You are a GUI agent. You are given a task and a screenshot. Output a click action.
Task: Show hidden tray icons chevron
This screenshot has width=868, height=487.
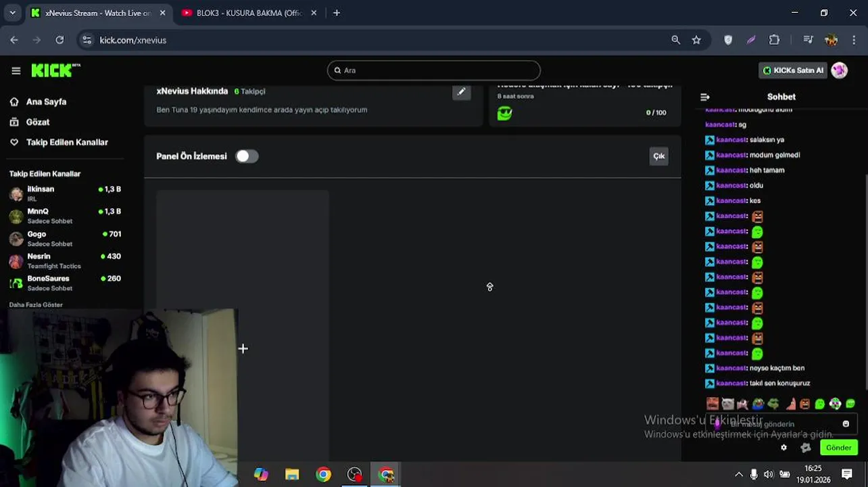click(739, 474)
